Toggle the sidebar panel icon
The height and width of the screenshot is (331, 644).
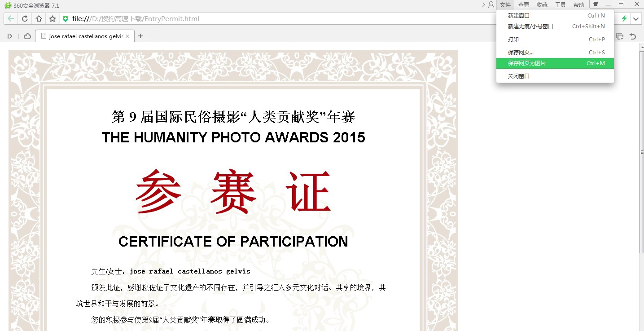click(x=10, y=36)
